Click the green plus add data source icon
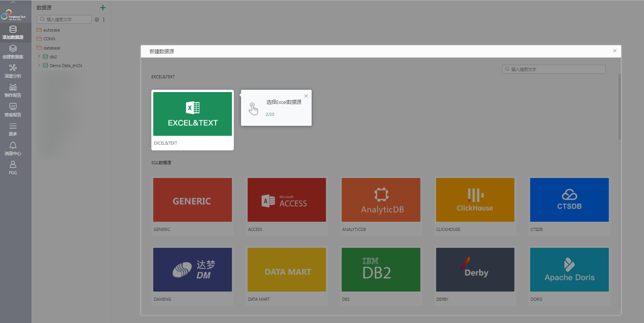 (103, 8)
